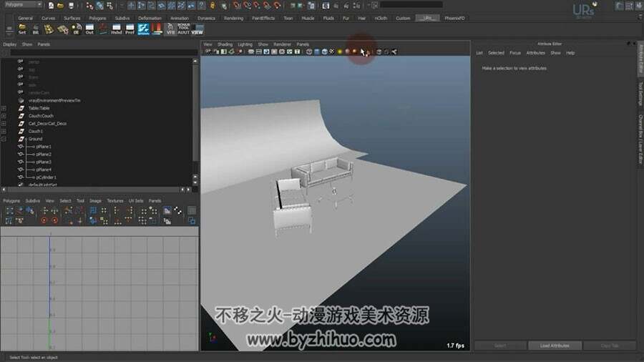644x362 pixels.
Task: Open the Outliner Show menu
Action: (x=27, y=44)
